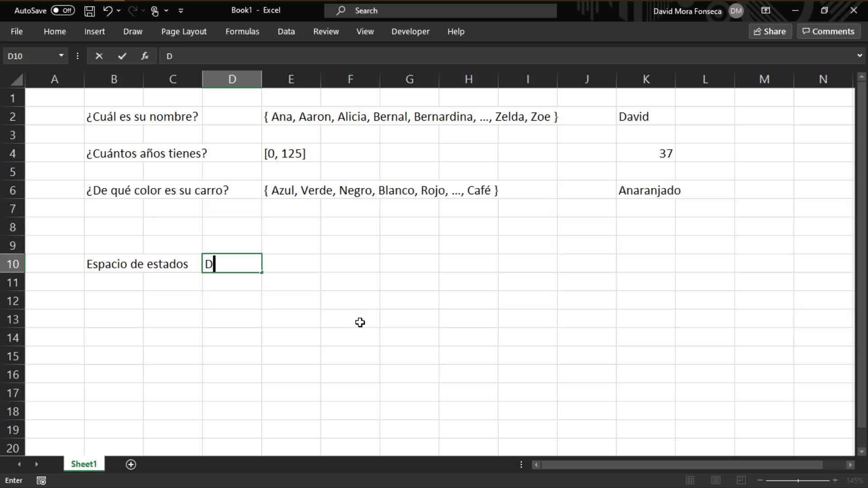Viewport: 868px width, 488px height.
Task: Click the cell with value 37
Action: tap(646, 154)
